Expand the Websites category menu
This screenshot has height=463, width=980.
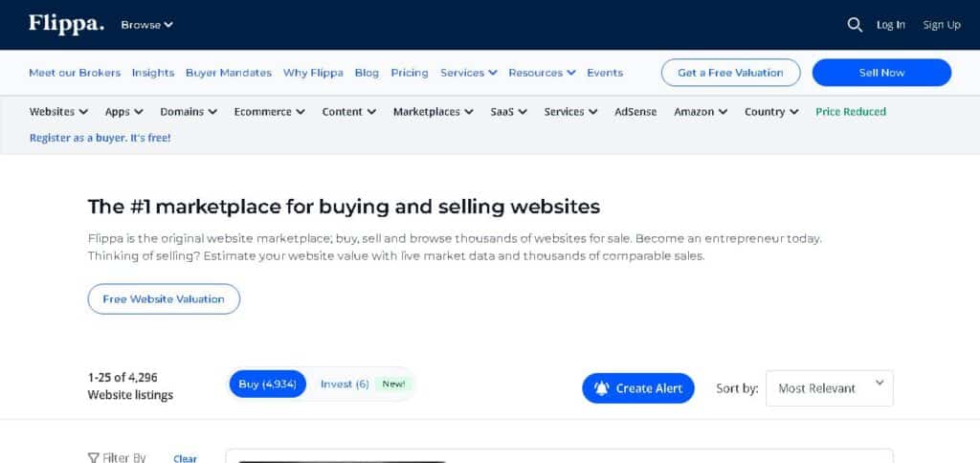click(58, 112)
